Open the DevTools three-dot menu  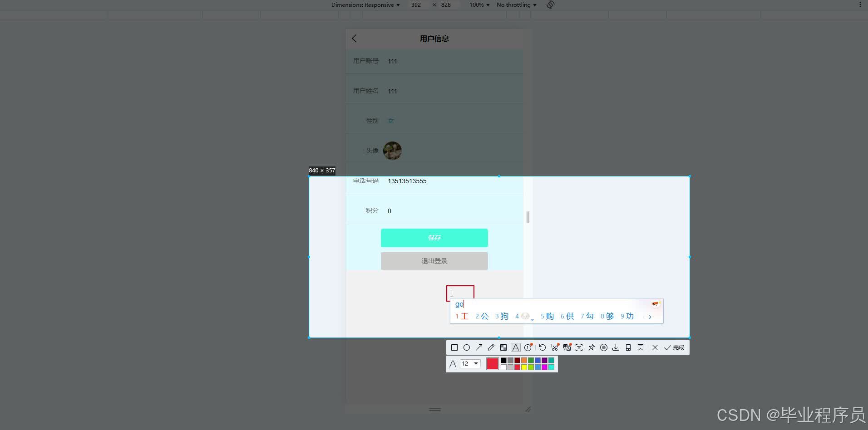pos(859,5)
